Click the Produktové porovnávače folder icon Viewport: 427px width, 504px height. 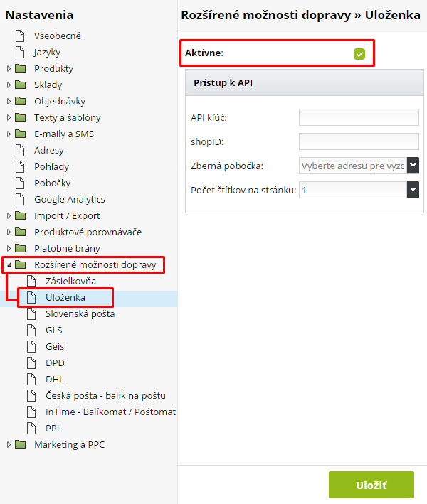(x=21, y=232)
